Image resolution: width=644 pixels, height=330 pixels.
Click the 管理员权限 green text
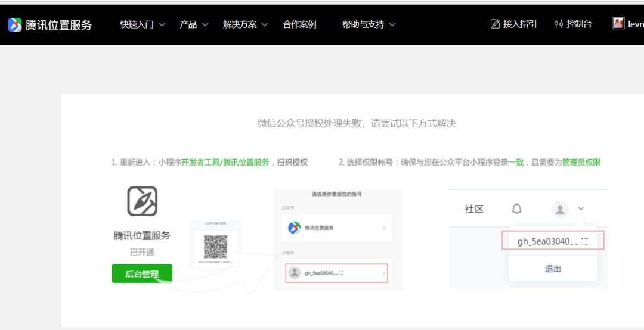pos(581,162)
